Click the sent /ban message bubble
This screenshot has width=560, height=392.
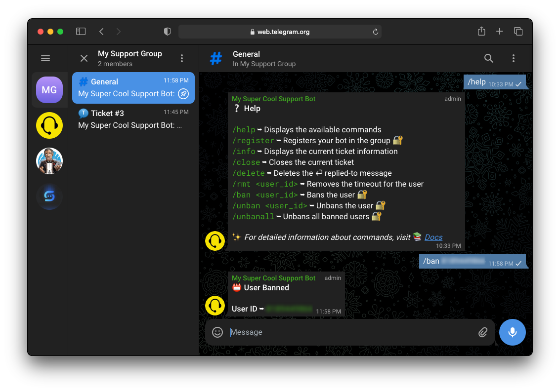pyautogui.click(x=473, y=261)
